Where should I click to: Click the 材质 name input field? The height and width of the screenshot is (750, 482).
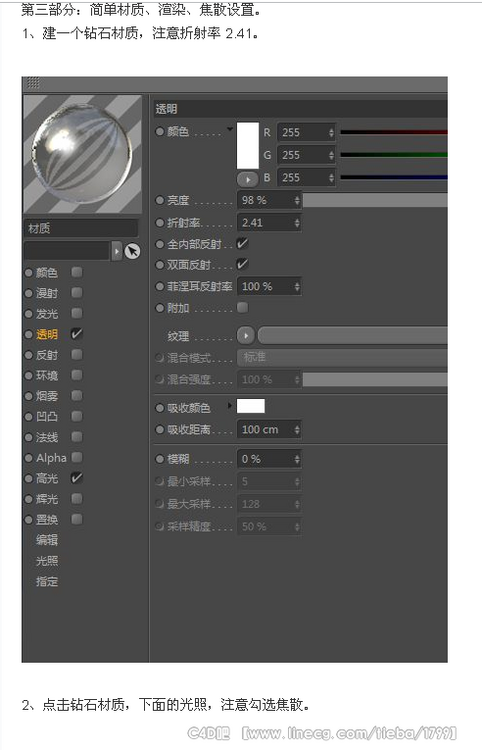tap(81, 228)
